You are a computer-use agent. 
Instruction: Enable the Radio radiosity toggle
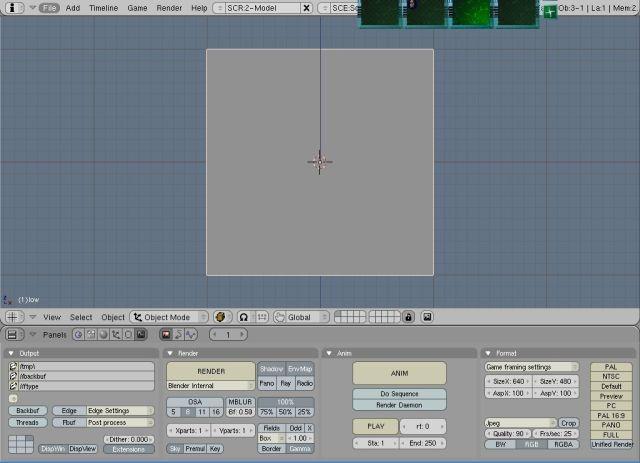304,383
